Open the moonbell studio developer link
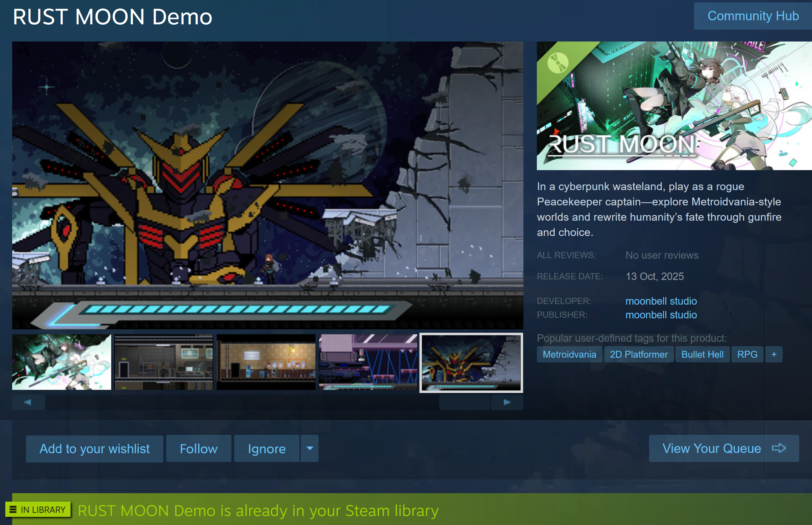Viewport: 812px width, 525px height. pyautogui.click(x=661, y=301)
